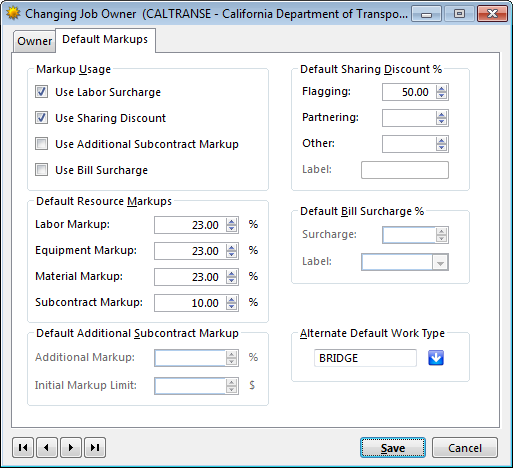Select the Default Markups tab

point(105,40)
